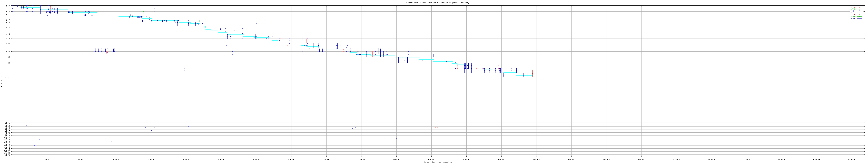This screenshot has height=163, width=868.
Task: Click the 150Mbp x-axis tick label
Action: click(x=536, y=159)
